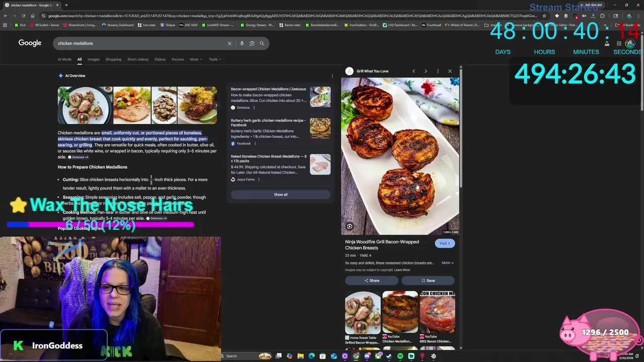Start voice search with microphone icon
Viewport: 644px width, 362px height.
point(242,43)
